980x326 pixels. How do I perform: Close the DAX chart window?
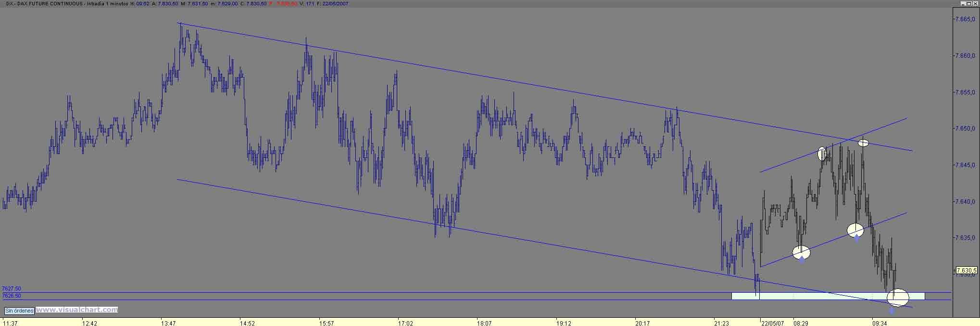975,3
